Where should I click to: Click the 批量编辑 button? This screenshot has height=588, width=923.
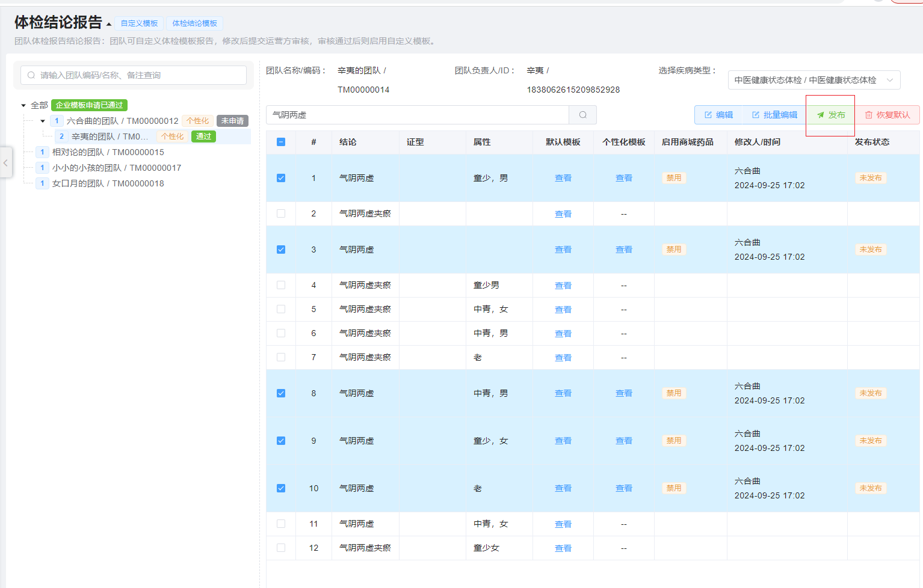774,115
